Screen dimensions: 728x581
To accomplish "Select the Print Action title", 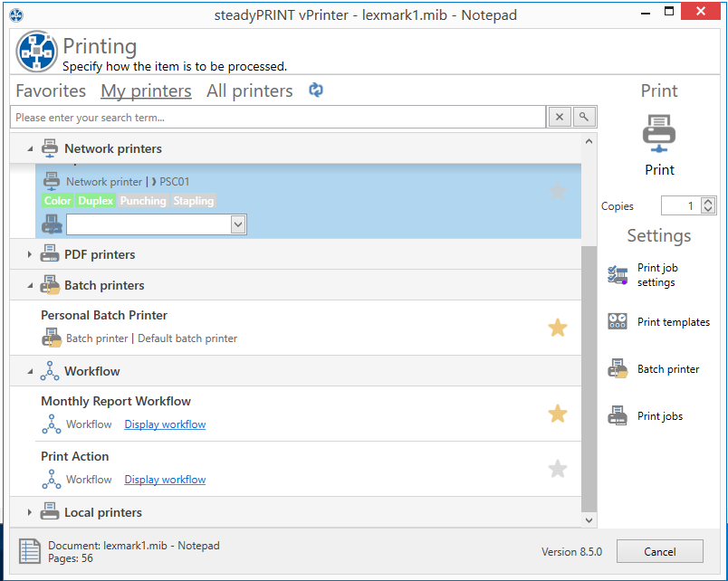I will pos(75,456).
